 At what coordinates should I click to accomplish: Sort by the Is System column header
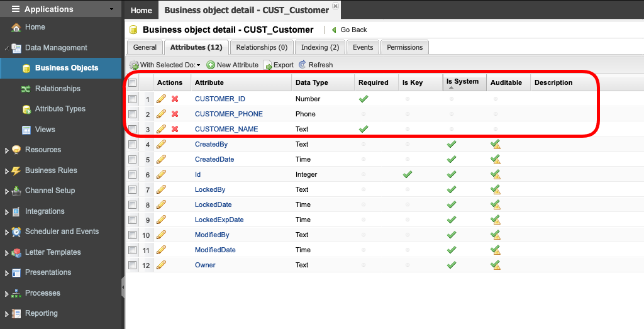tap(462, 82)
